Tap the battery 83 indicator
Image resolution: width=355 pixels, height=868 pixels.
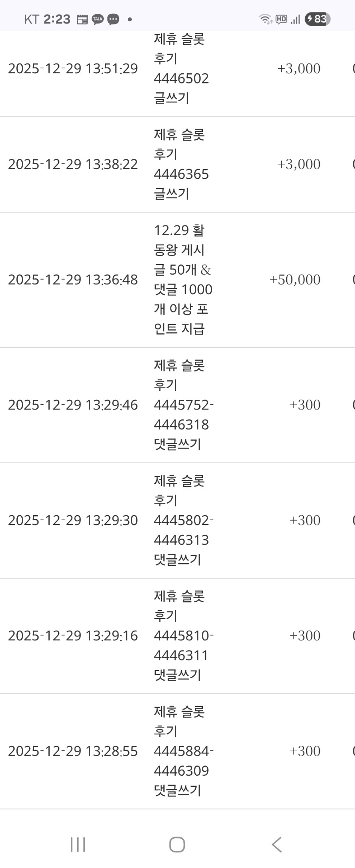click(x=317, y=19)
